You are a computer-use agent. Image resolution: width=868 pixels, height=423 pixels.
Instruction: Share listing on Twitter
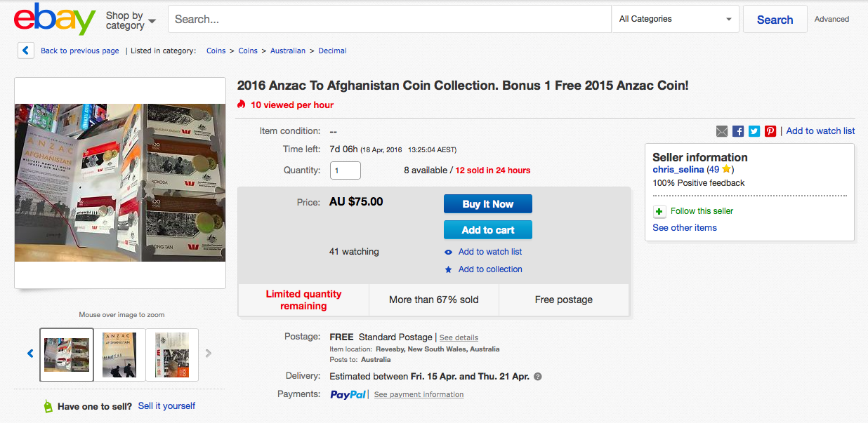pos(754,131)
